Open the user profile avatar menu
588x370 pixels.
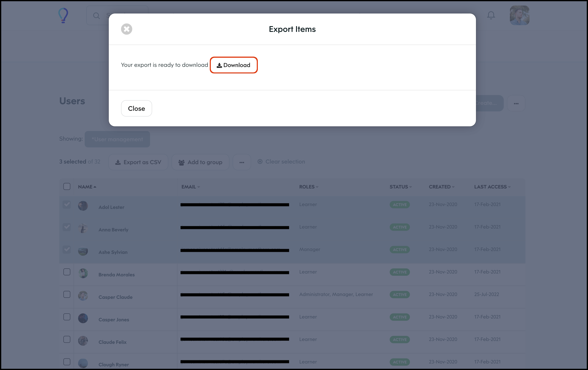pyautogui.click(x=520, y=15)
